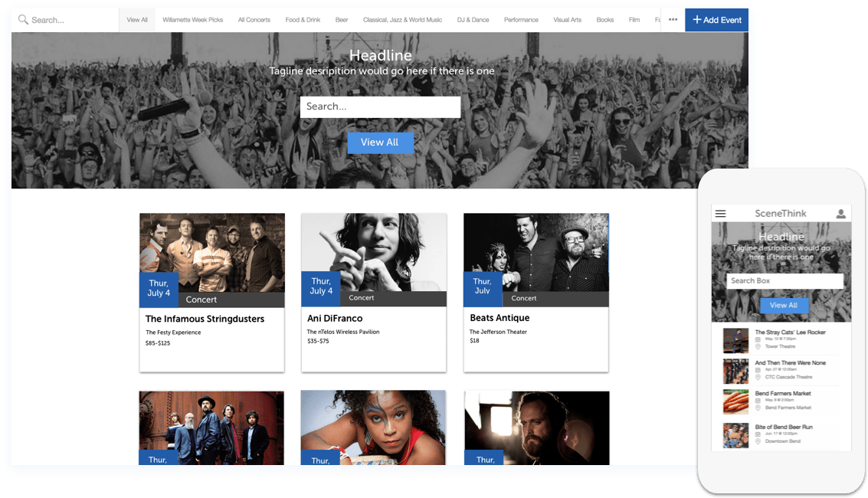The width and height of the screenshot is (868, 498).
Task: Open the Willamette Week Picks category
Action: (192, 20)
